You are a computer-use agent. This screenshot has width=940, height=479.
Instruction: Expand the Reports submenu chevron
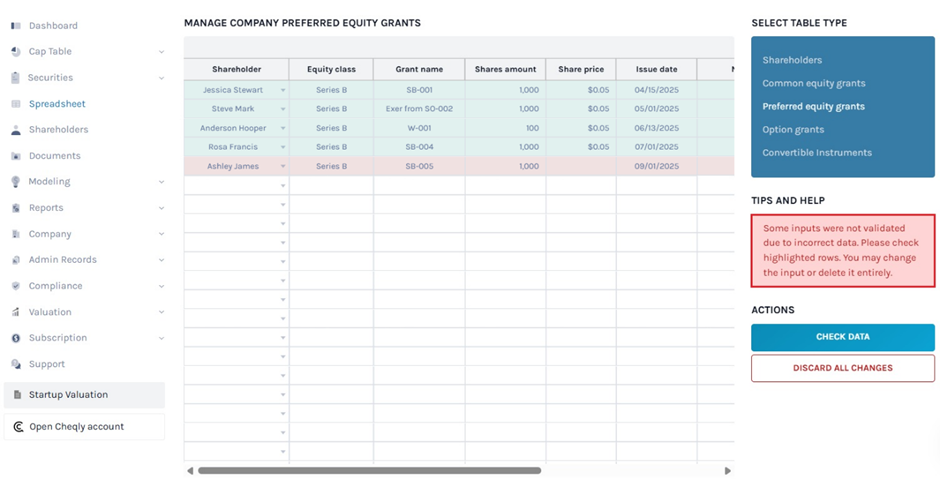pos(161,208)
